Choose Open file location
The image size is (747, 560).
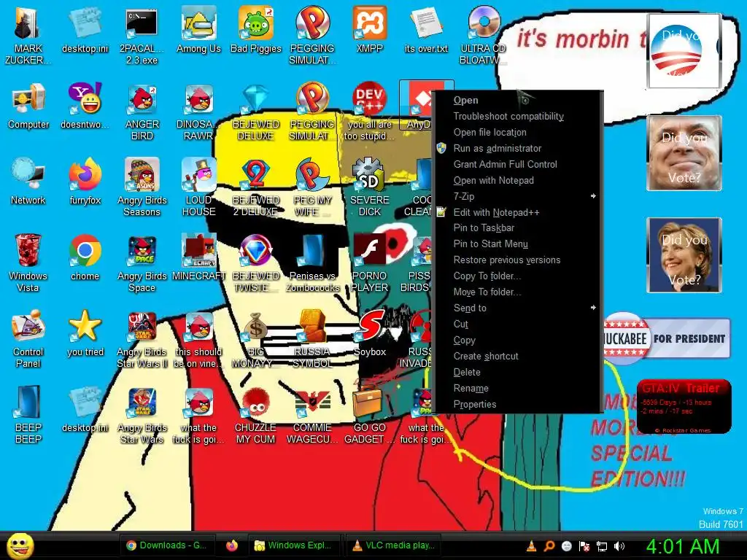(x=517, y=133)
